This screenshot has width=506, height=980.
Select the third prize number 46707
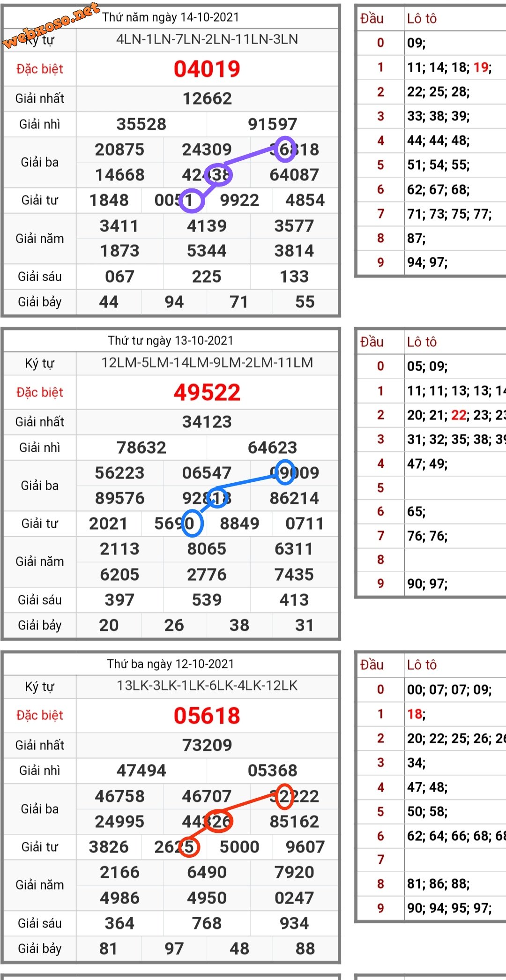(207, 796)
